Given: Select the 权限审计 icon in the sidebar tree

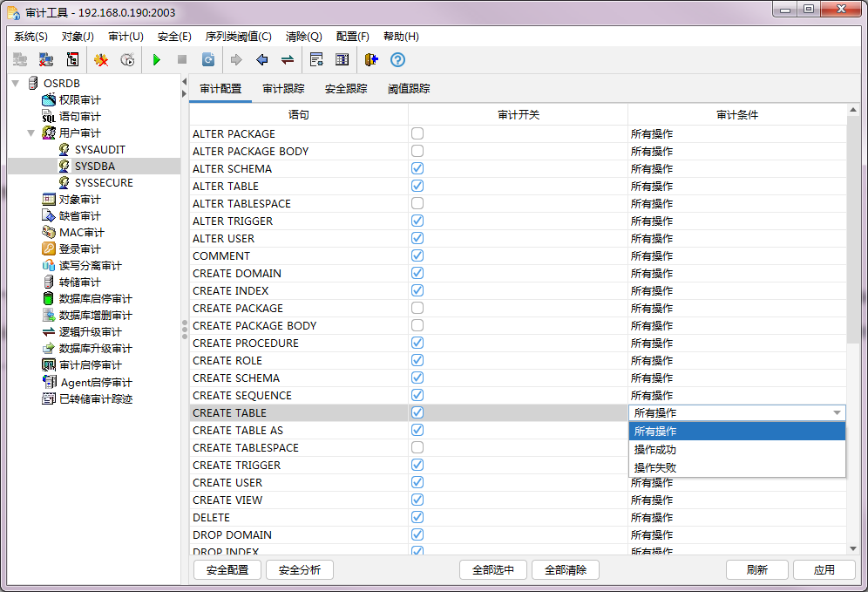Looking at the screenshot, I should click(x=50, y=99).
